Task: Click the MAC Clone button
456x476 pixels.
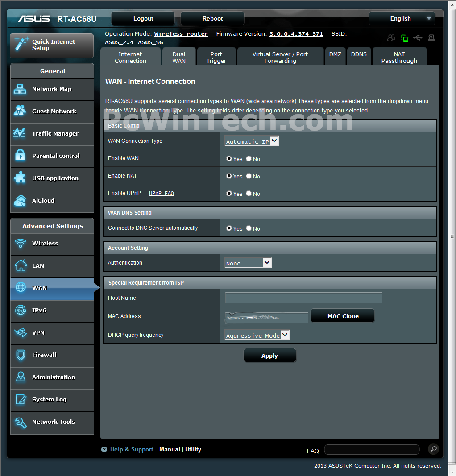Action: (x=343, y=316)
